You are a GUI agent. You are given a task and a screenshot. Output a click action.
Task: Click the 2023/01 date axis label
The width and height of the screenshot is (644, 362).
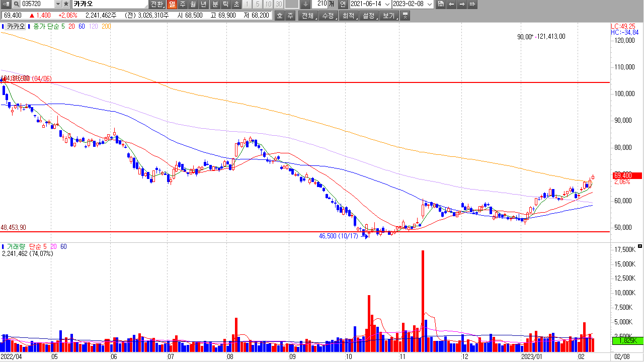(532, 356)
